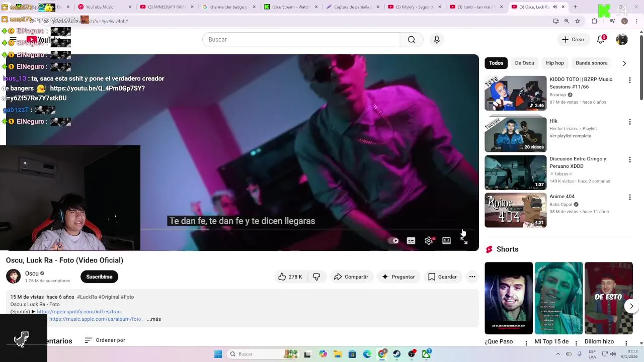The height and width of the screenshot is (362, 644).
Task: Open Windows Start menu
Action: (218, 354)
